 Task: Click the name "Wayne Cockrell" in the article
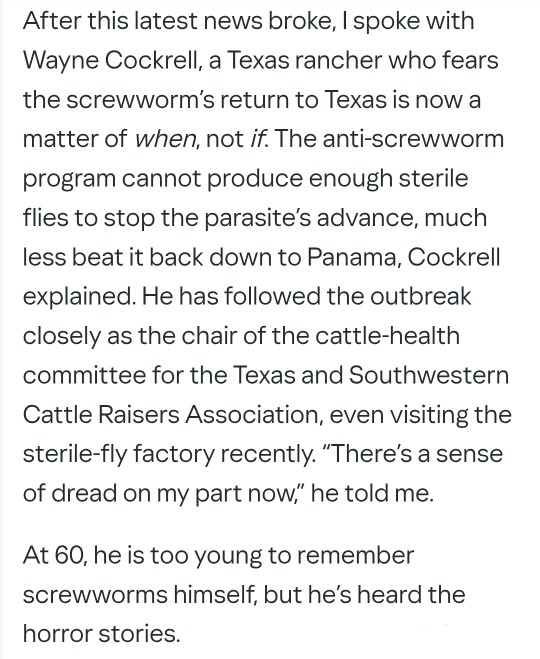110,60
